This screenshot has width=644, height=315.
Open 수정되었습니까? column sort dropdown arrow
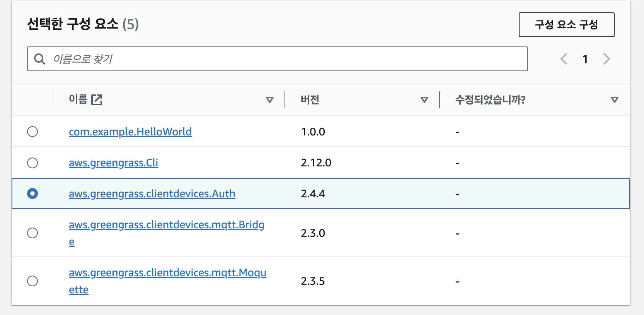(615, 100)
